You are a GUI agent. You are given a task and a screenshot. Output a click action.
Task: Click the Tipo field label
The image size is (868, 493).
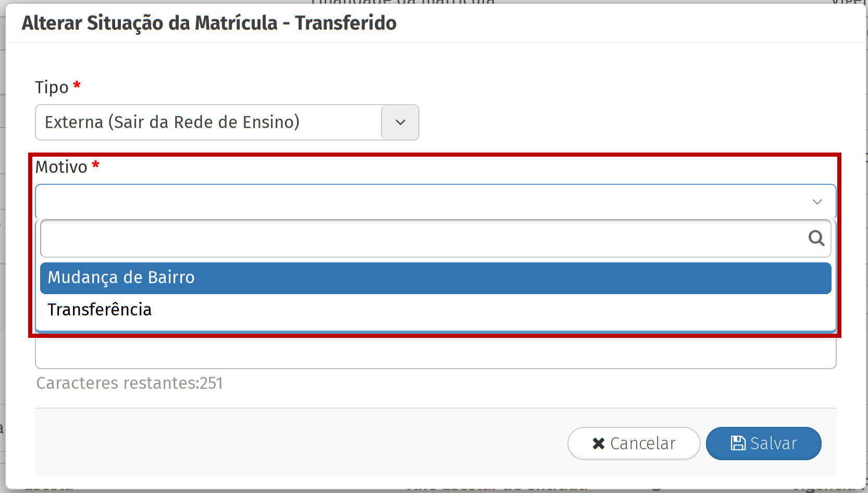point(52,87)
